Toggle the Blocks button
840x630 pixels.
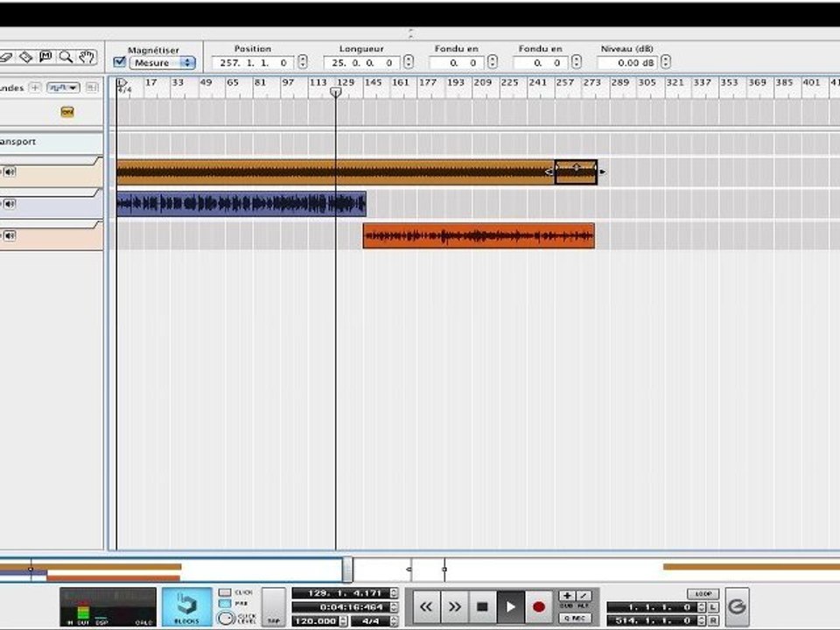click(187, 606)
